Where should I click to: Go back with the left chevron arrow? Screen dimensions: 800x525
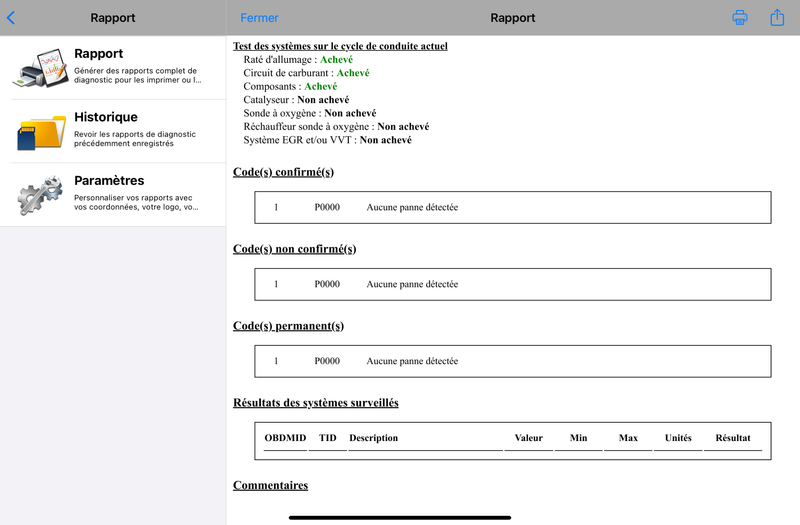[11, 18]
